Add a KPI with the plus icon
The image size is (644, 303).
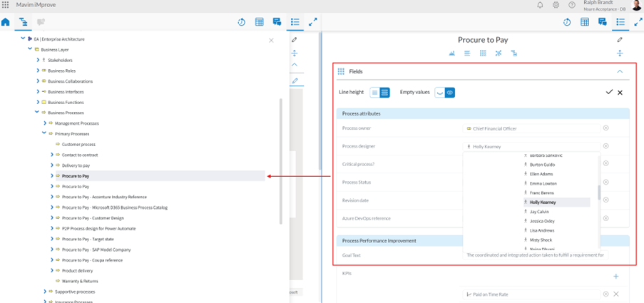616,276
